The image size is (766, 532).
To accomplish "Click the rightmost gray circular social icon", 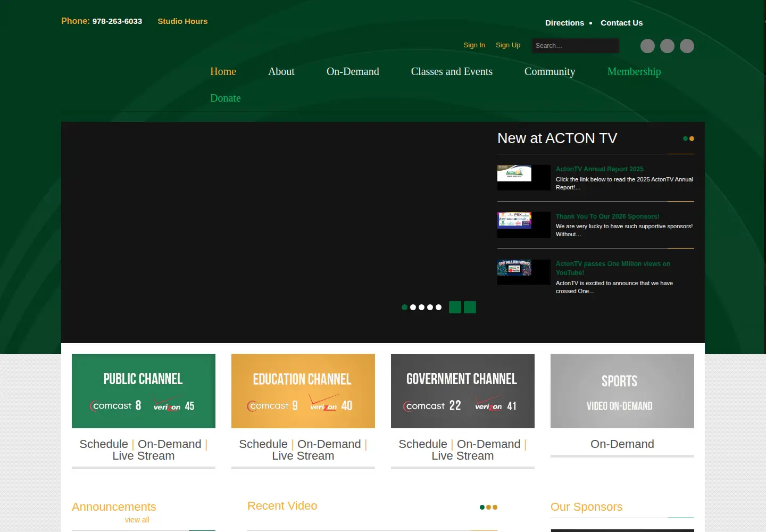I will [687, 46].
